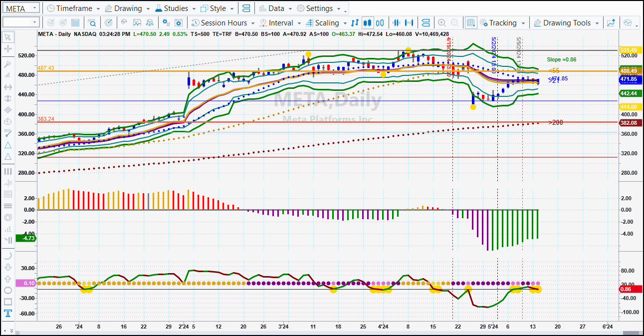This screenshot has height=336, width=644.
Task: Click the >200 moving average label
Action: point(557,122)
